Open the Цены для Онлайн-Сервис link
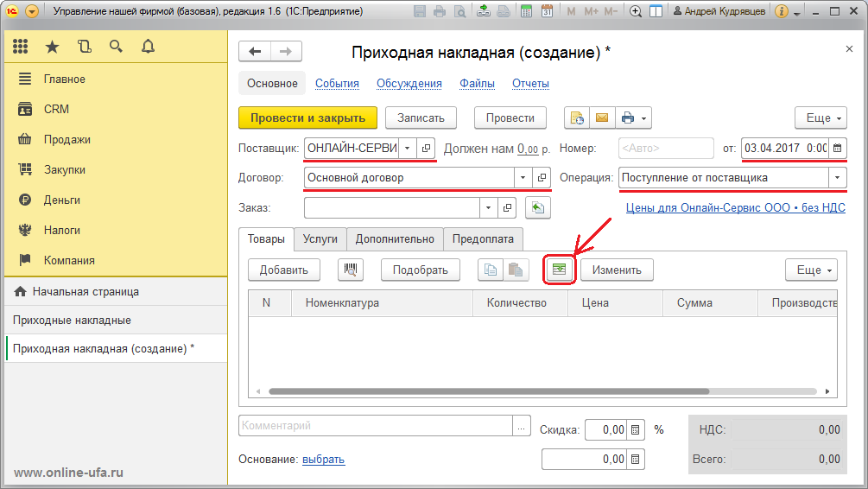This screenshot has height=489, width=868. [x=736, y=207]
